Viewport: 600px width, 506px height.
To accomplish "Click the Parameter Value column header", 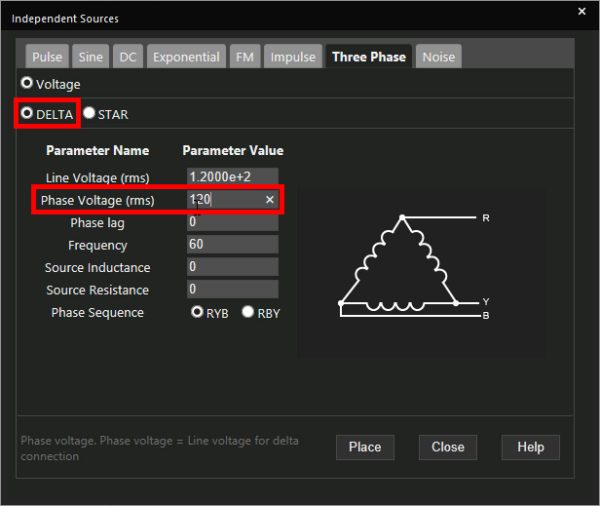I will (x=233, y=150).
